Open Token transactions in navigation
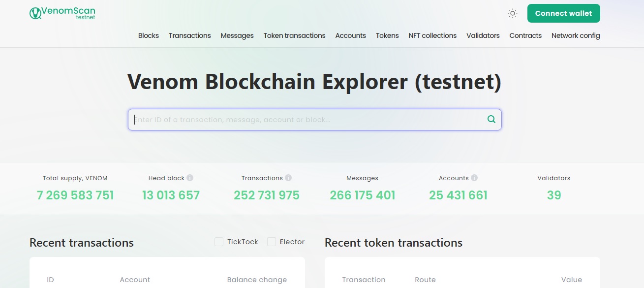The width and height of the screenshot is (644, 288). click(295, 35)
